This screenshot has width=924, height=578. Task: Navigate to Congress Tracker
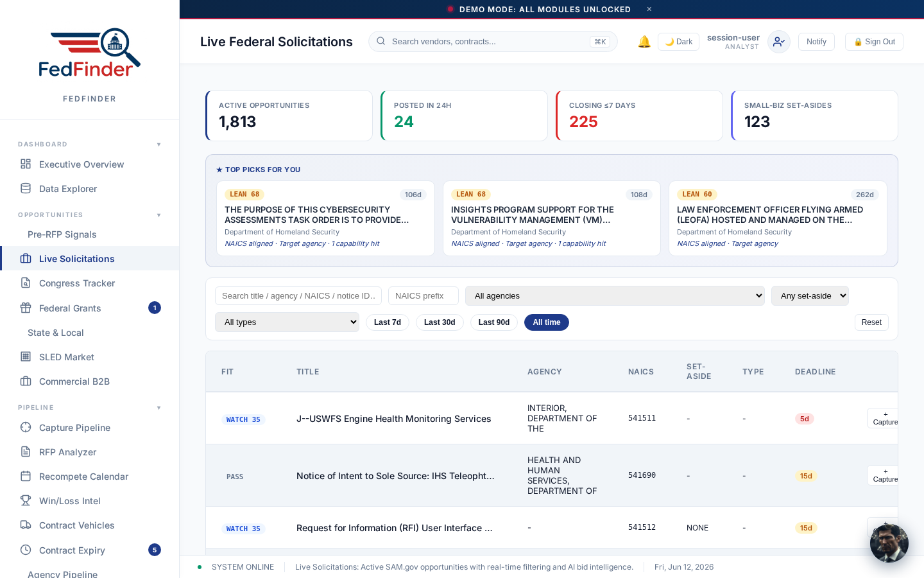77,283
